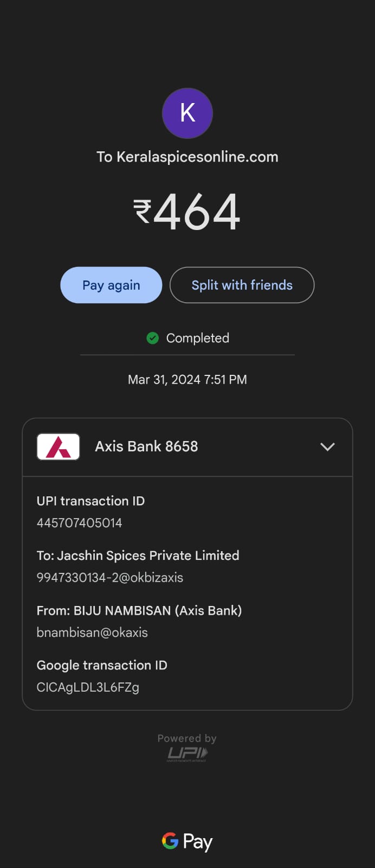
Task: Select UPI transaction ID number 445707405014
Action: pyautogui.click(x=79, y=523)
